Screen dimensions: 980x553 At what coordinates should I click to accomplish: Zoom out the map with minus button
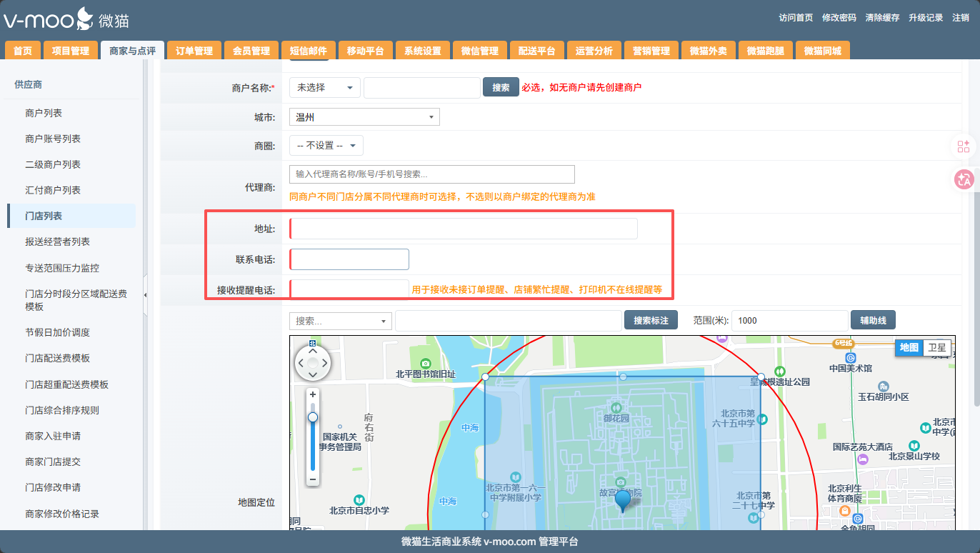[312, 479]
